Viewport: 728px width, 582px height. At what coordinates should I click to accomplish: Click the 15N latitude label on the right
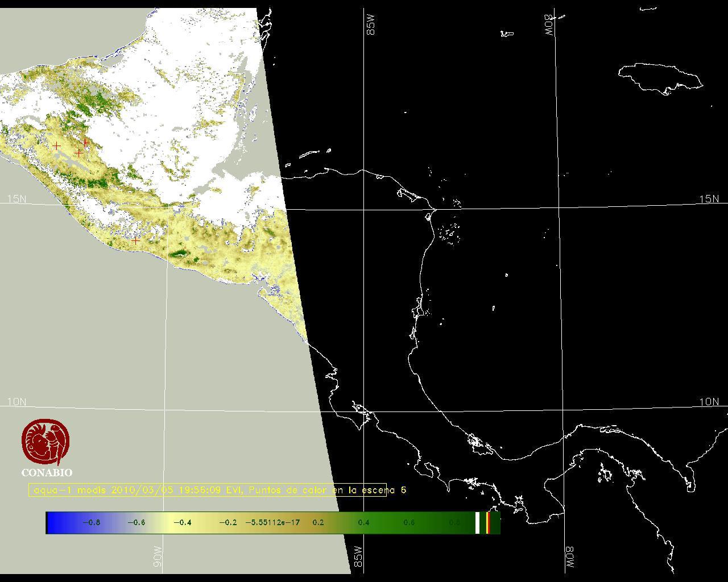pyautogui.click(x=709, y=199)
